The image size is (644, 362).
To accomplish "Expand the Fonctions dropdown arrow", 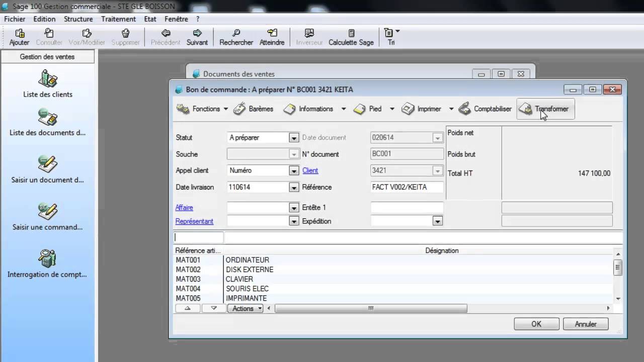I will click(226, 109).
